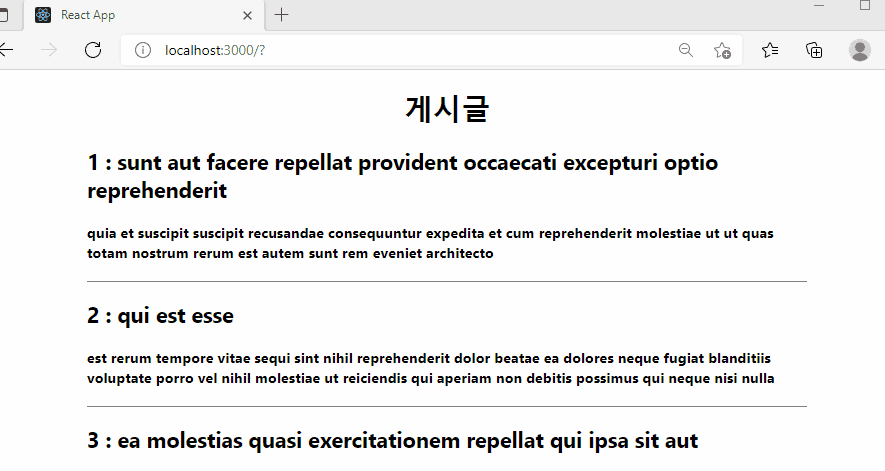Add this page to favorites star icon
Screen dimensions: 885x471
[722, 50]
